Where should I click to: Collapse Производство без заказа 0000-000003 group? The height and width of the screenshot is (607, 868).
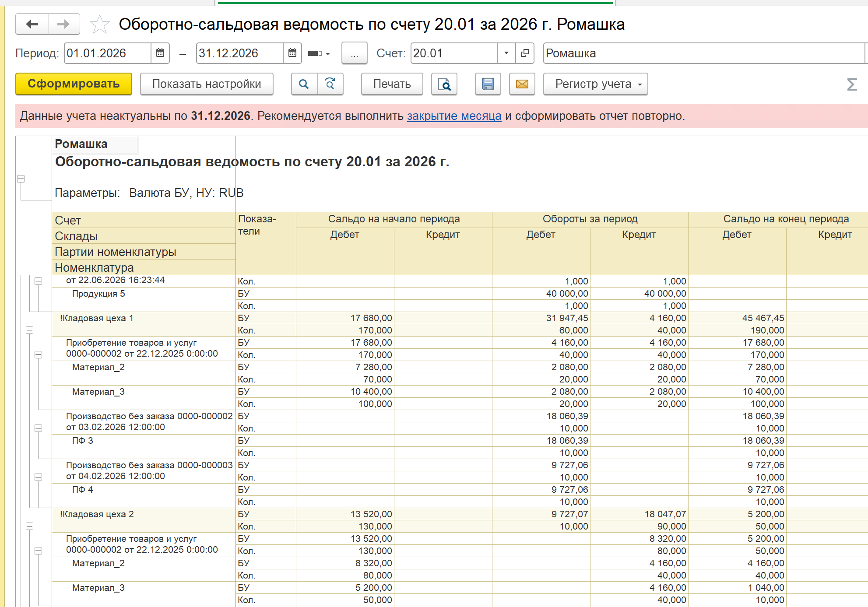39,477
